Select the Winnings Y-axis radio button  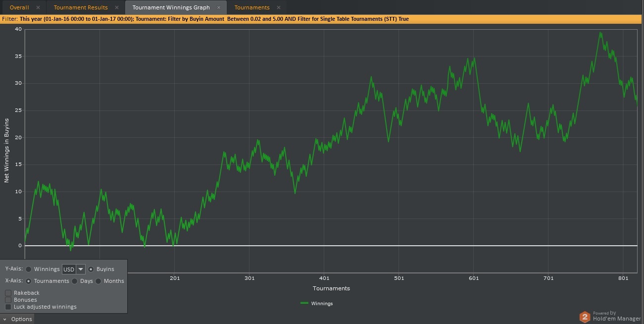[x=29, y=270]
